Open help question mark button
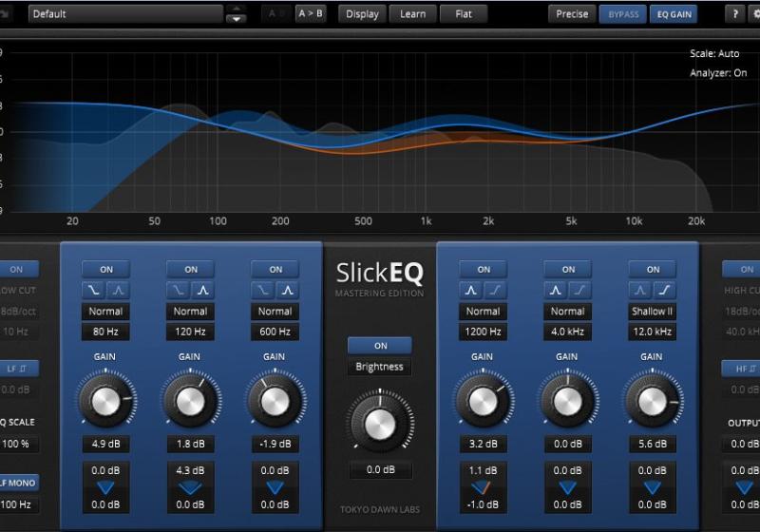Image resolution: width=760 pixels, height=532 pixels. (734, 14)
